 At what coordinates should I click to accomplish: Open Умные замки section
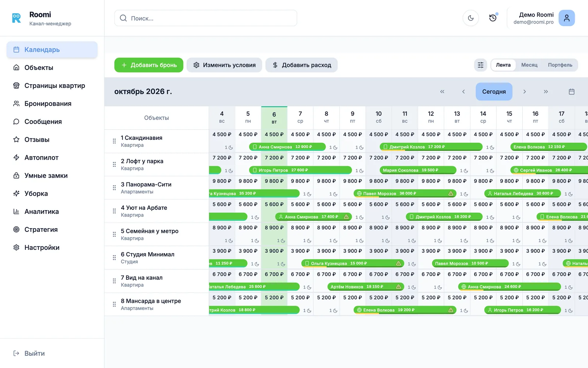pyautogui.click(x=52, y=176)
